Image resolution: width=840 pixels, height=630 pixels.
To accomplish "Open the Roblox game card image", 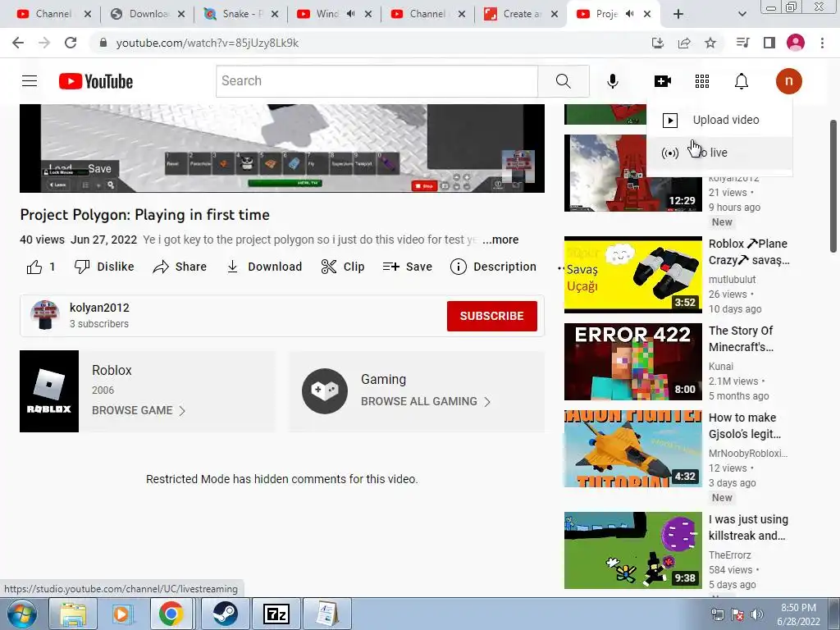I will tap(49, 391).
